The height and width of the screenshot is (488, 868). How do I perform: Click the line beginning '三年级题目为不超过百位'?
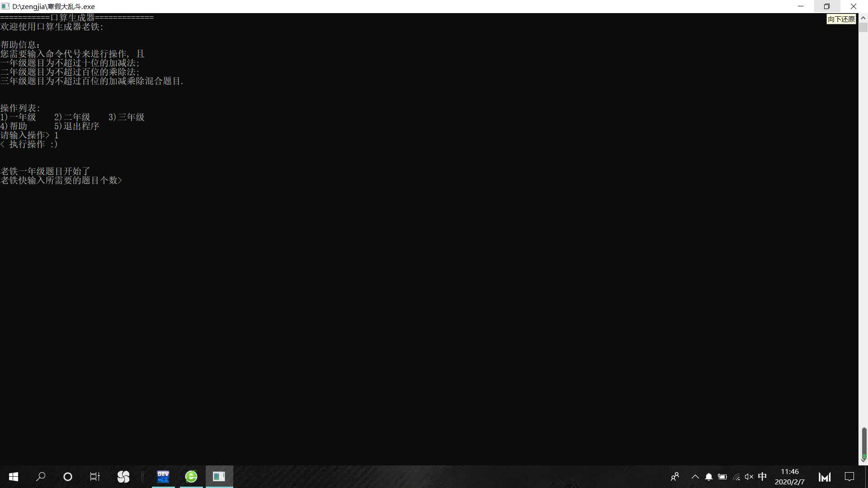(92, 81)
